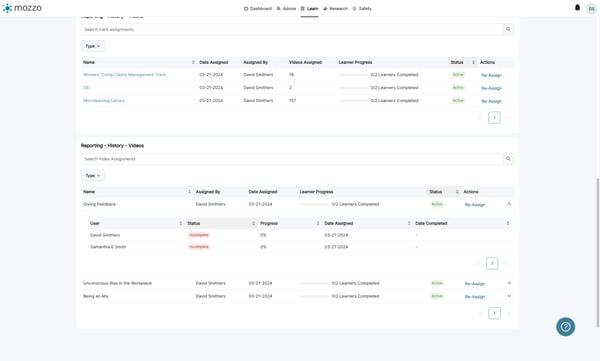Go to the Advise tab
The image size is (600, 361).
(x=286, y=8)
